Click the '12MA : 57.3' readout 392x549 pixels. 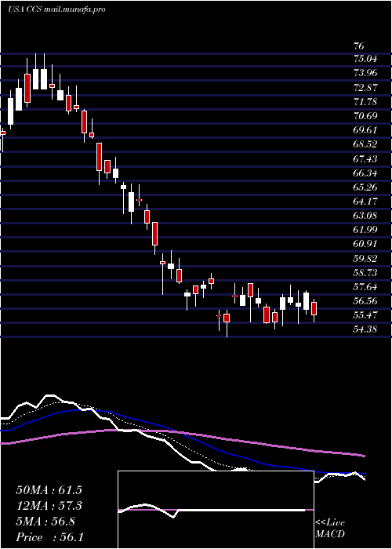[x=49, y=506]
